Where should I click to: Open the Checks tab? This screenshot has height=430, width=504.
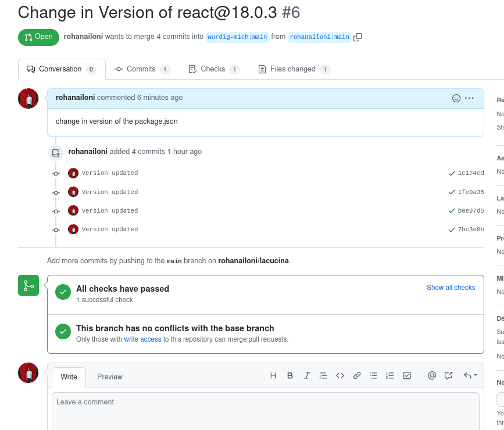click(x=214, y=69)
